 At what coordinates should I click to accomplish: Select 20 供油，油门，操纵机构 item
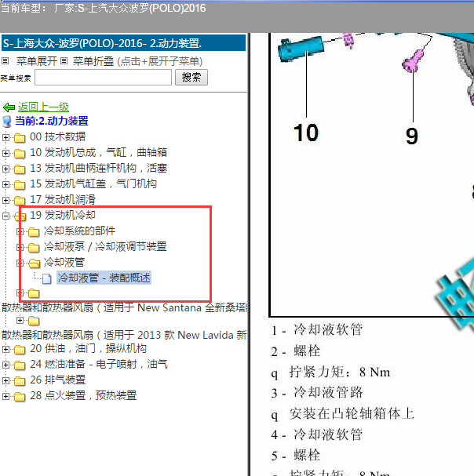point(88,348)
